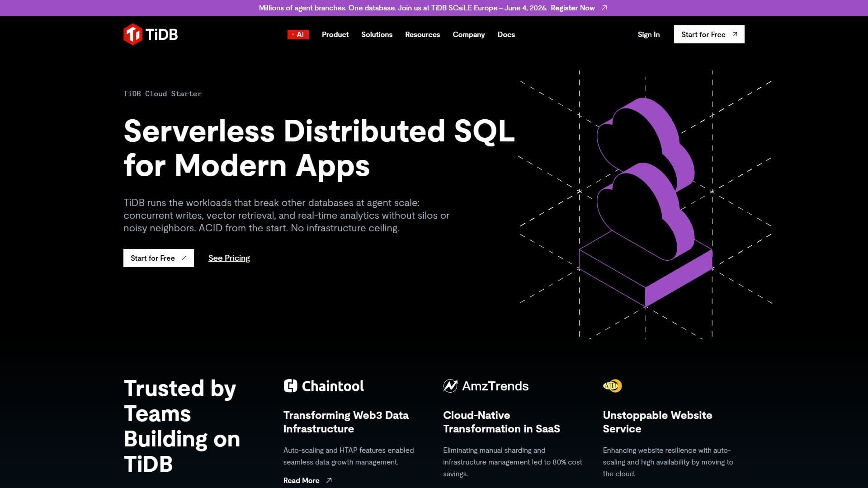Open Cloud-Native Transformation in SaaS heading

pos(501,422)
